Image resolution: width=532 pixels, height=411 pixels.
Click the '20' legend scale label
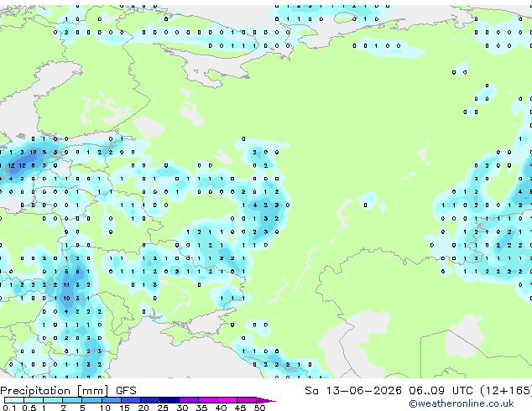(x=143, y=408)
